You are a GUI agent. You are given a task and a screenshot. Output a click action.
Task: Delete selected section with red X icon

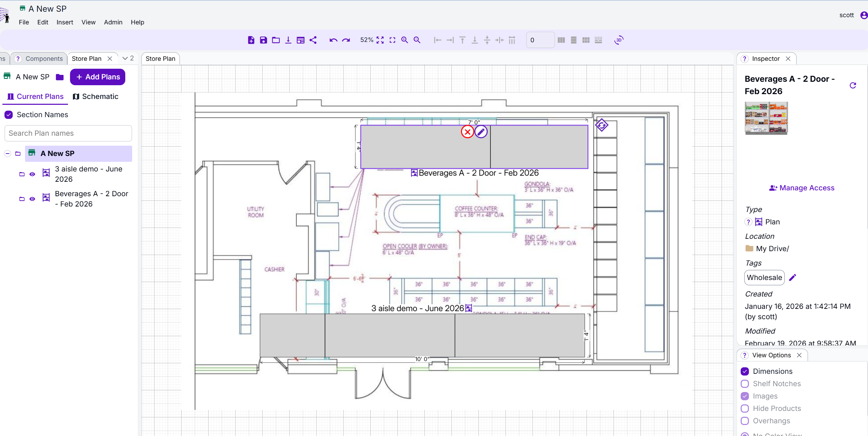(x=467, y=132)
